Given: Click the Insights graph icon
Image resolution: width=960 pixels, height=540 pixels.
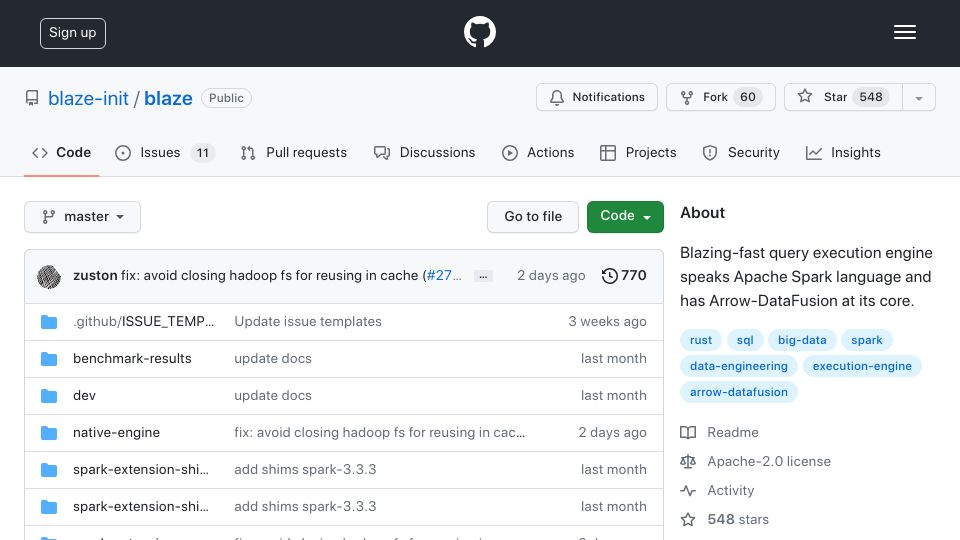Looking at the screenshot, I should (814, 153).
